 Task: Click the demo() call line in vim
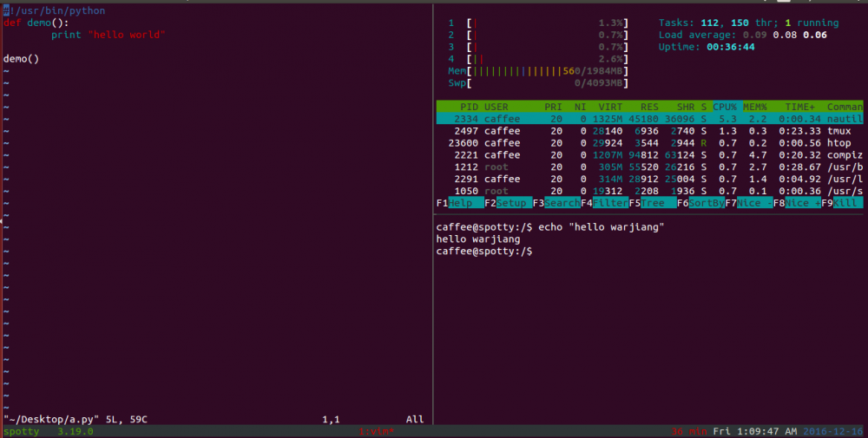coord(21,59)
